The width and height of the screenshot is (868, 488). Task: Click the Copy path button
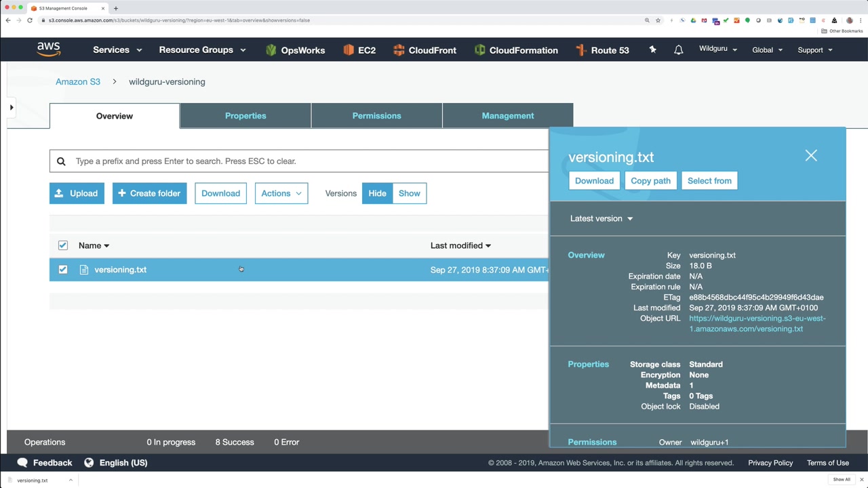point(650,181)
